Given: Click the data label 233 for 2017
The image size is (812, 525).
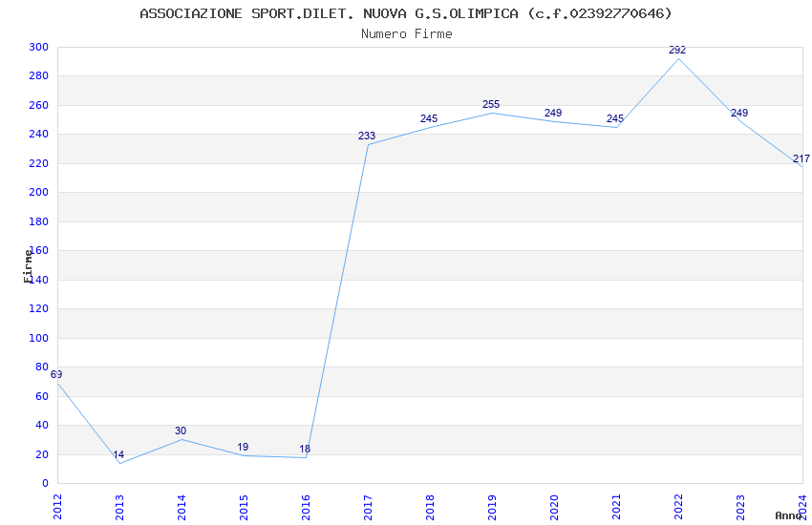Looking at the screenshot, I should click(x=367, y=136).
